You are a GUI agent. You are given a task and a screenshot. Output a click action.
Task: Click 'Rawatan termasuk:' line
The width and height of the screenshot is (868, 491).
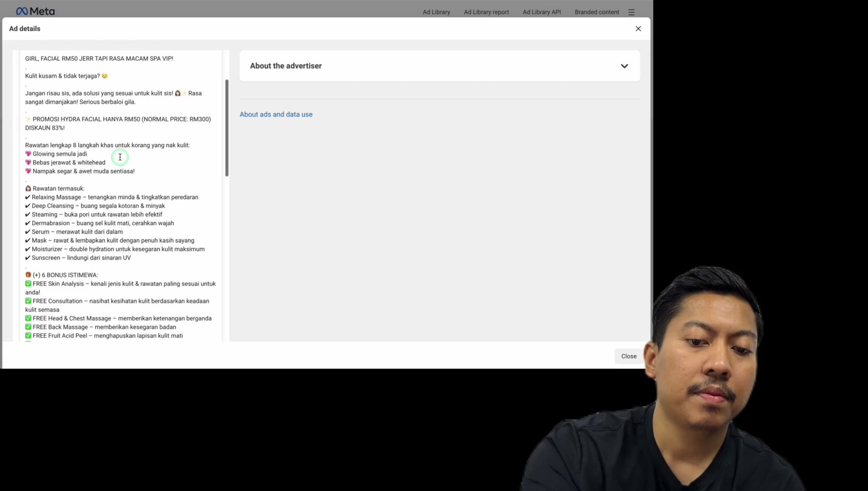(55, 189)
